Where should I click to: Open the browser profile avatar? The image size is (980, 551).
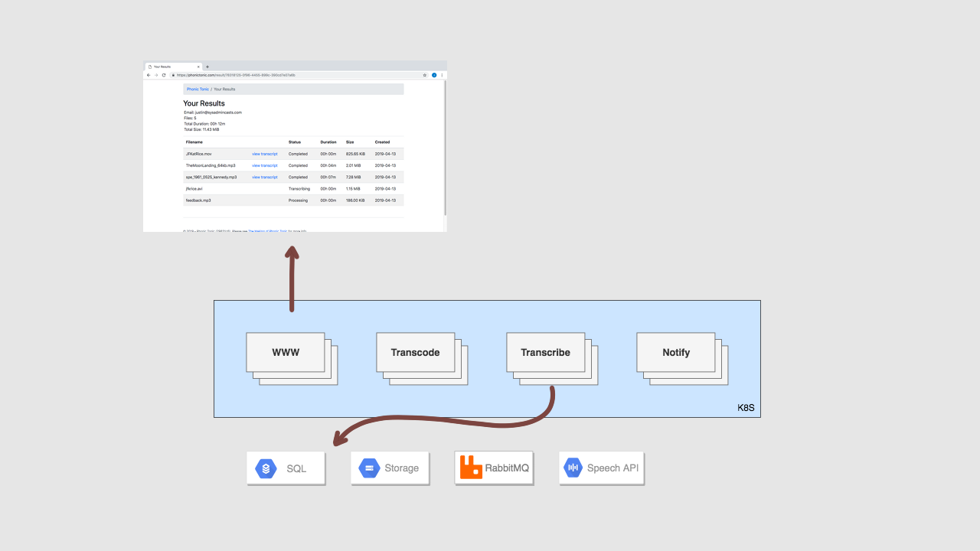click(x=434, y=75)
